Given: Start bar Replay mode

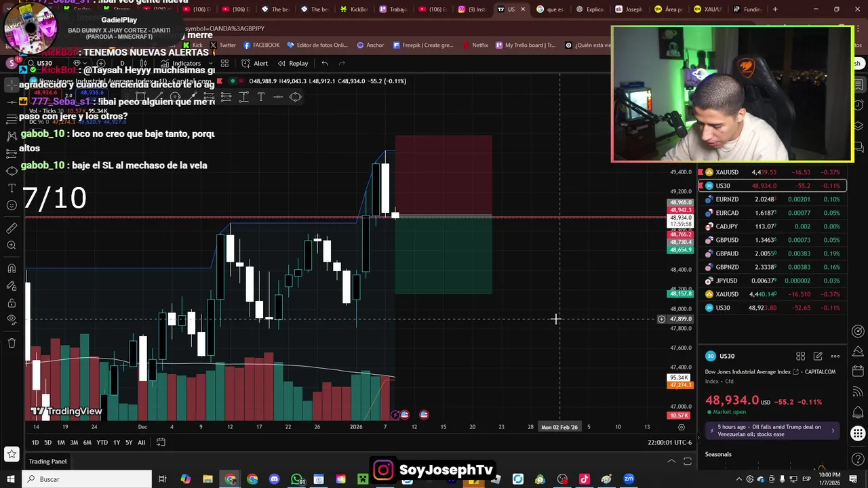Looking at the screenshot, I should pyautogui.click(x=293, y=63).
